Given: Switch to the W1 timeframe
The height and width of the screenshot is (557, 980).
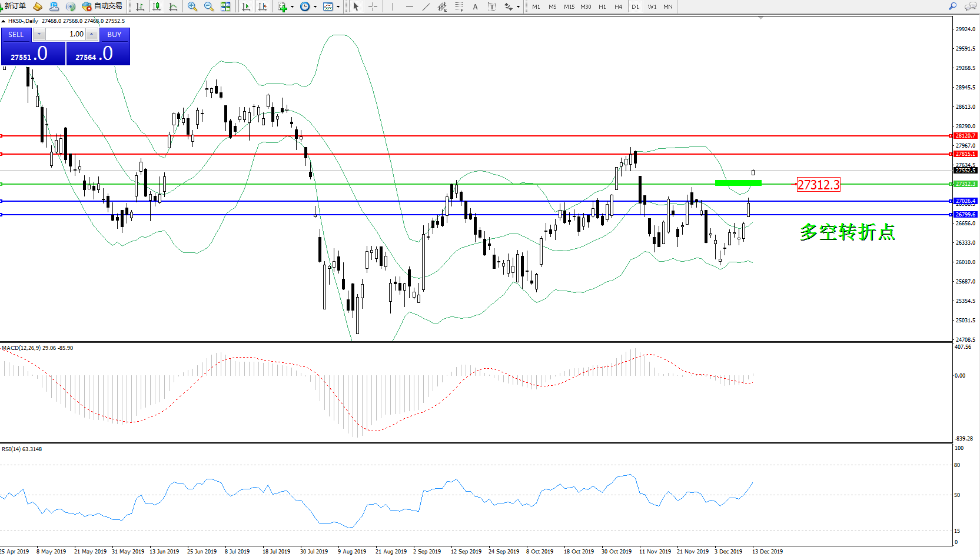Looking at the screenshot, I should (652, 7).
